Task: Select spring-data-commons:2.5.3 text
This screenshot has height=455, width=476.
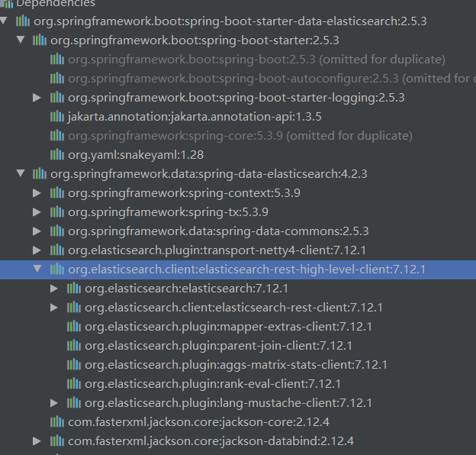Action: click(x=218, y=231)
